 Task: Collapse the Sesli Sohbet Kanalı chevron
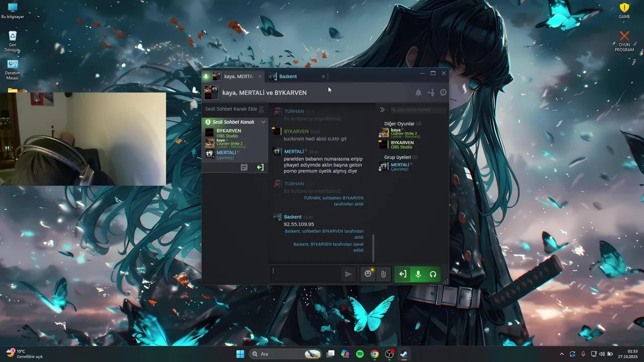pos(263,122)
